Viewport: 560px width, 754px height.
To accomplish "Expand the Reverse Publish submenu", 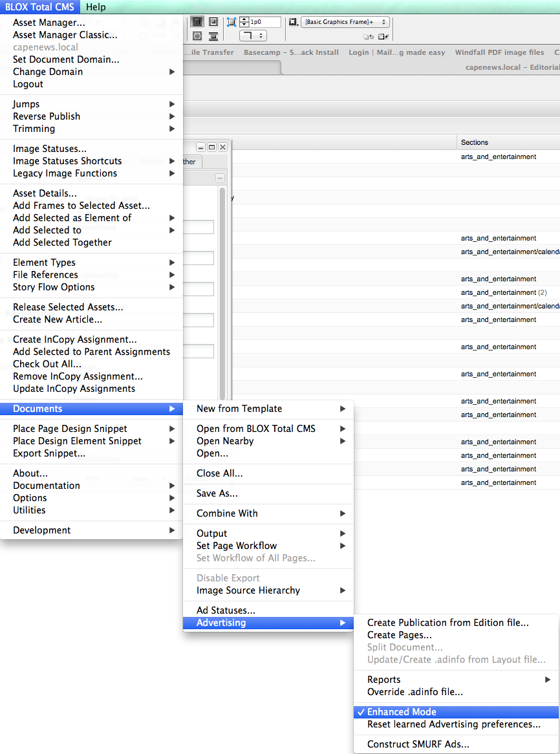I will 91,116.
